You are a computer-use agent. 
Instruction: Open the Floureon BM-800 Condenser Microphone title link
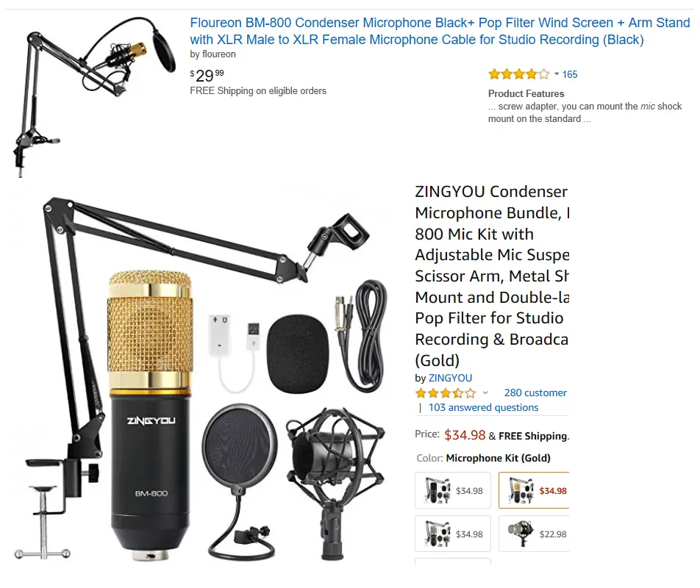[x=440, y=31]
